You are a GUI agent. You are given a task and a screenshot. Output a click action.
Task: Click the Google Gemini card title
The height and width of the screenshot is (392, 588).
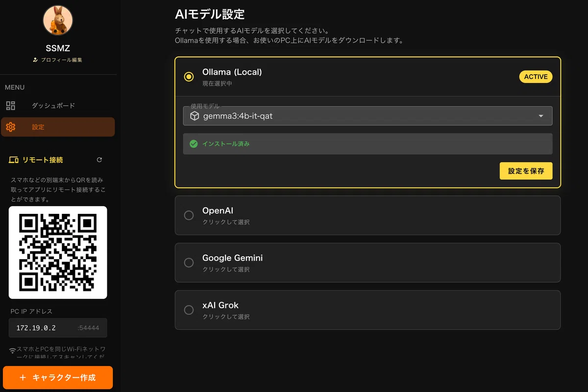[232, 258]
